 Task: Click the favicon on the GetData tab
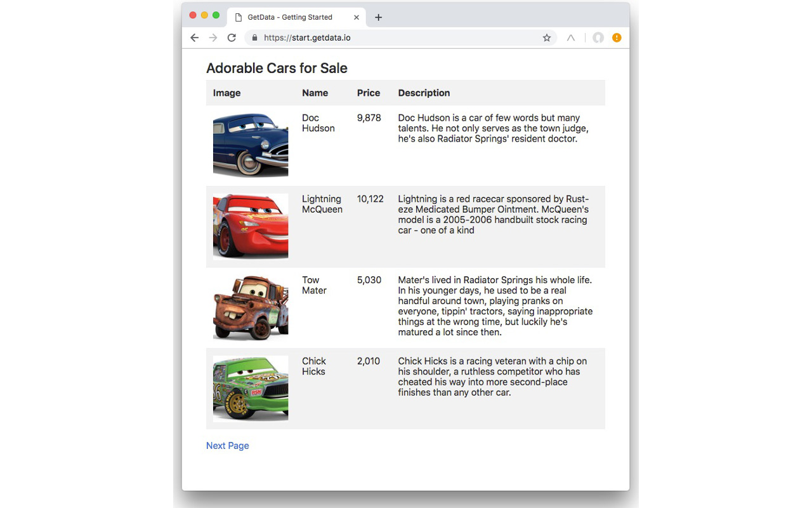(237, 17)
